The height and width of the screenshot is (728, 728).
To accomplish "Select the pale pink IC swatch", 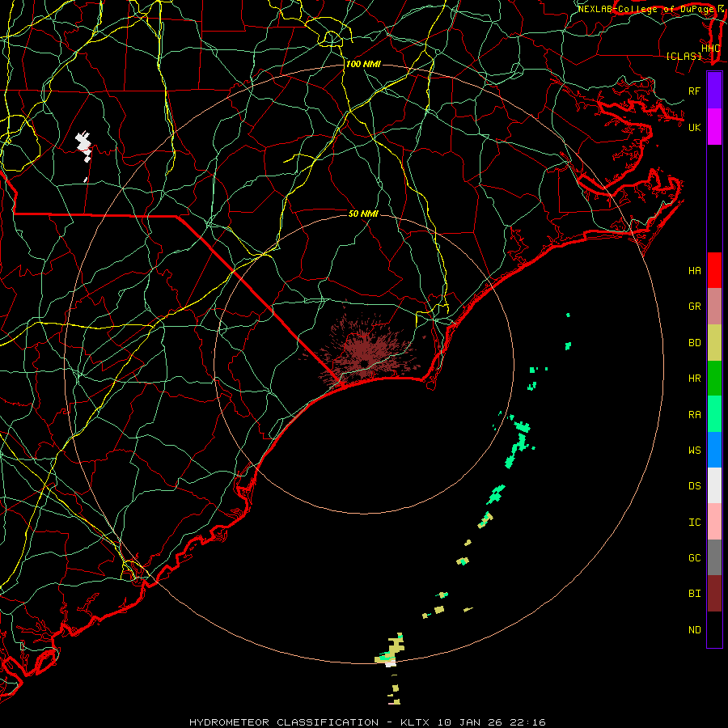I will click(x=714, y=522).
